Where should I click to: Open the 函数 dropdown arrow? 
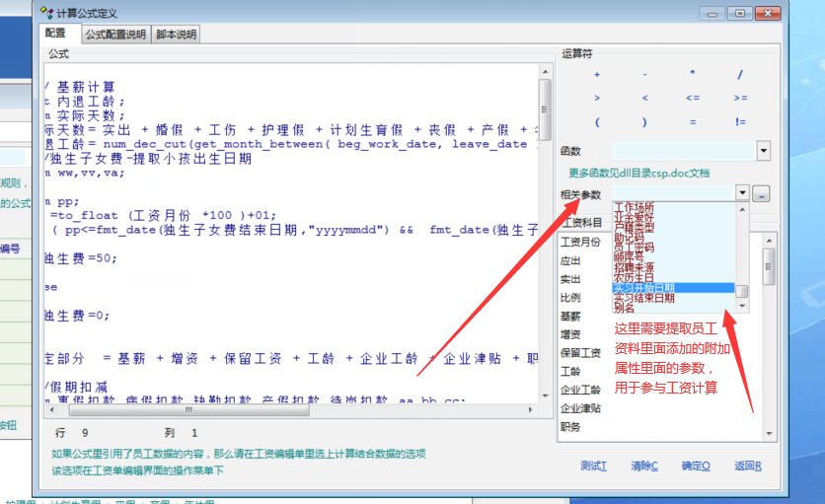[x=763, y=151]
